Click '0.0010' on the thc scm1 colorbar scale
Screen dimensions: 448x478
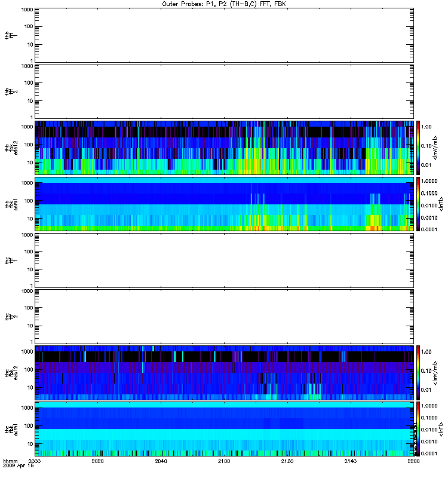(429, 442)
